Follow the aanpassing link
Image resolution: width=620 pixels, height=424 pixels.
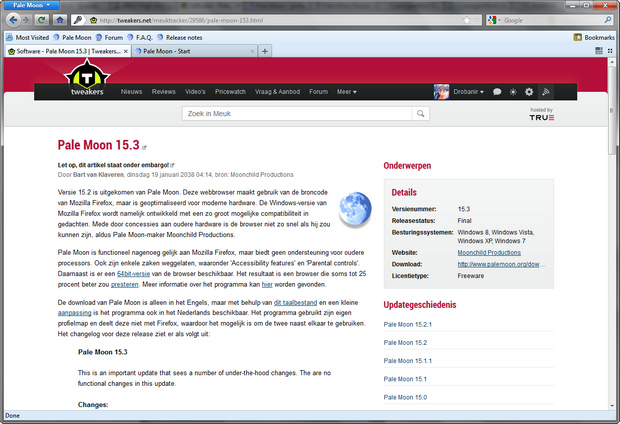coord(74,313)
